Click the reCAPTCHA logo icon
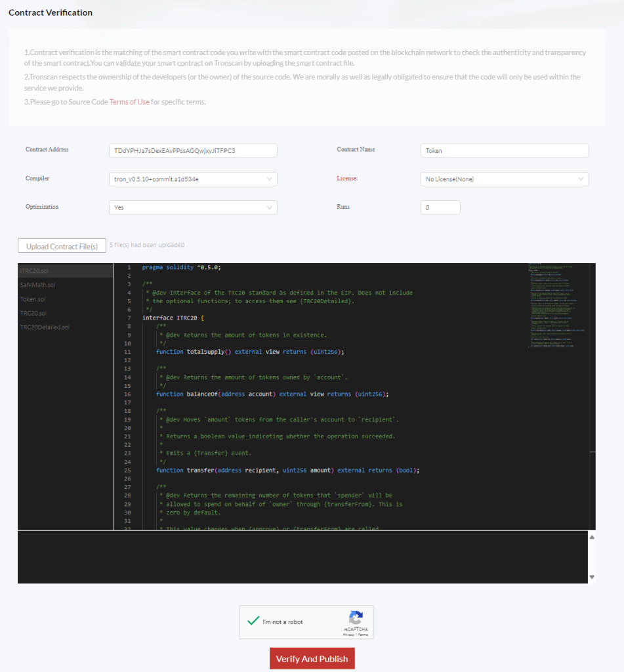 coord(356,618)
